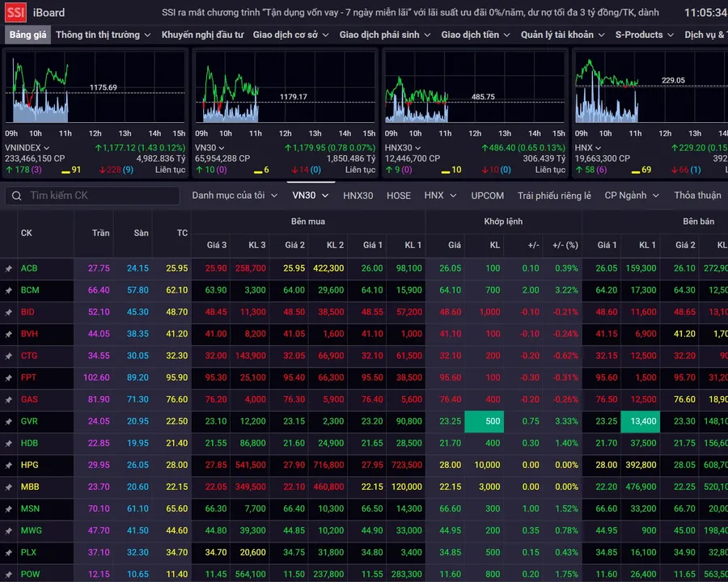728x582 pixels.
Task: Pin the MSN stock row
Action: point(8,509)
